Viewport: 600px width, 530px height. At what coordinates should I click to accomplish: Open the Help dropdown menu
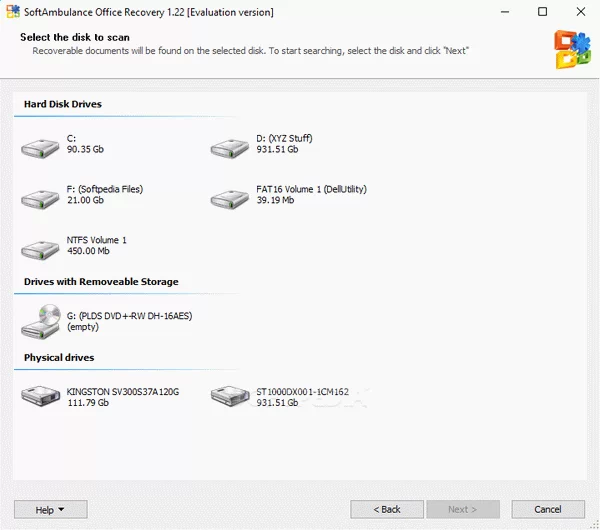point(51,509)
